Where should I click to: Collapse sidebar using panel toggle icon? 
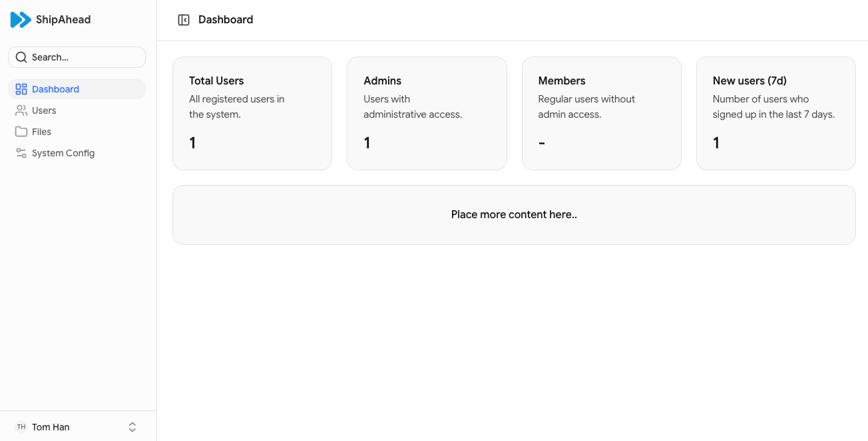[x=184, y=20]
